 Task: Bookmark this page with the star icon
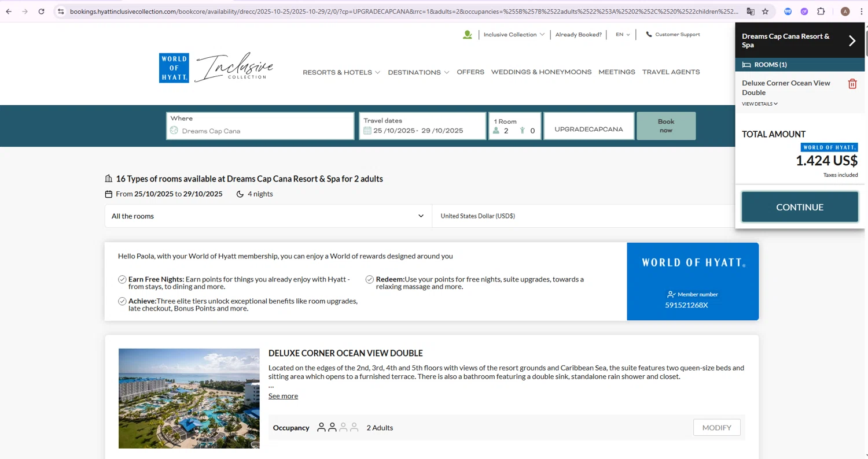click(x=765, y=11)
